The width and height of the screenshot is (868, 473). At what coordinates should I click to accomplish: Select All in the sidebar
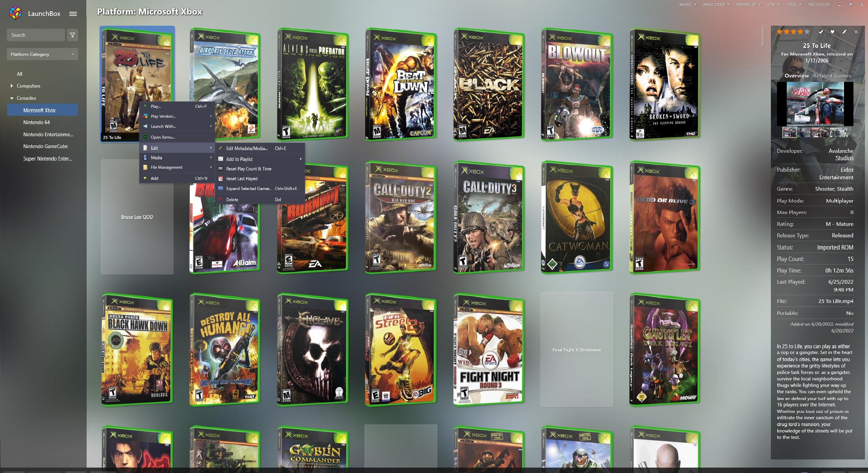[20, 74]
